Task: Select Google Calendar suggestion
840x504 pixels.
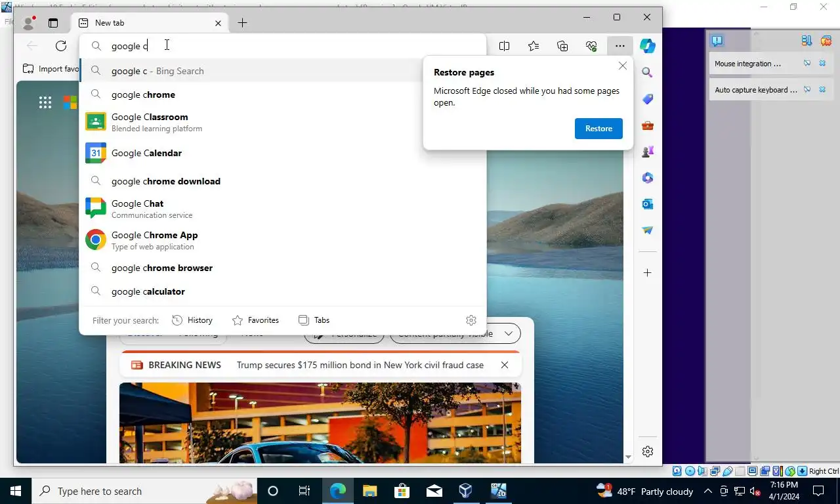Action: click(x=283, y=153)
